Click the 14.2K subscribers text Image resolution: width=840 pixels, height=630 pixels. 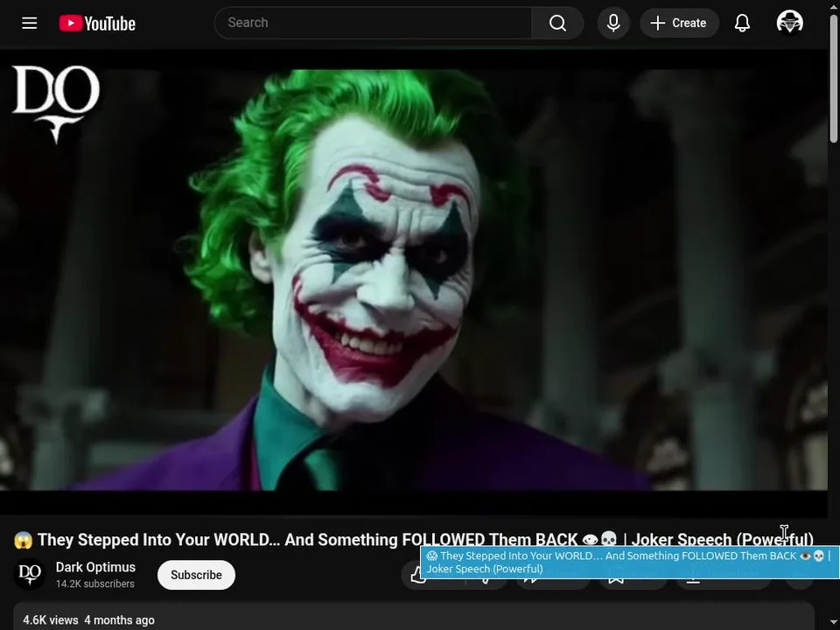pos(94,584)
